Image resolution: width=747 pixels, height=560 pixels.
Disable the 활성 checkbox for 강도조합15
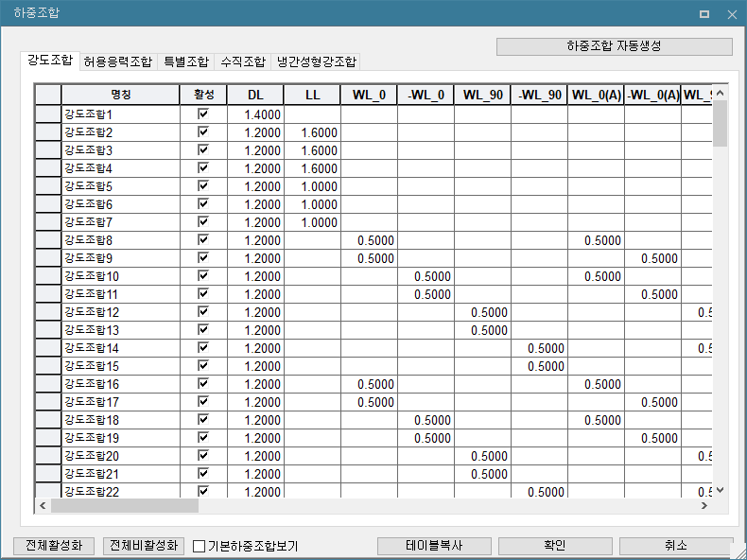pyautogui.click(x=203, y=366)
